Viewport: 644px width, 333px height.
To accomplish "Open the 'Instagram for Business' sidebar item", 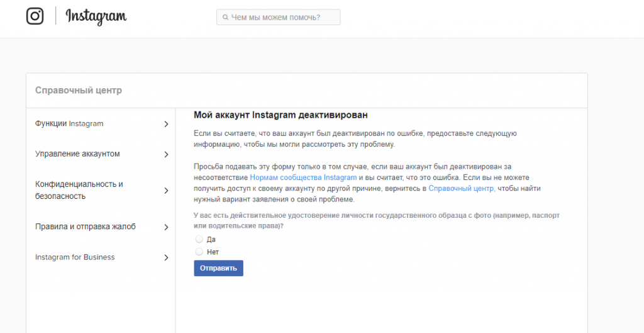I will tap(75, 257).
